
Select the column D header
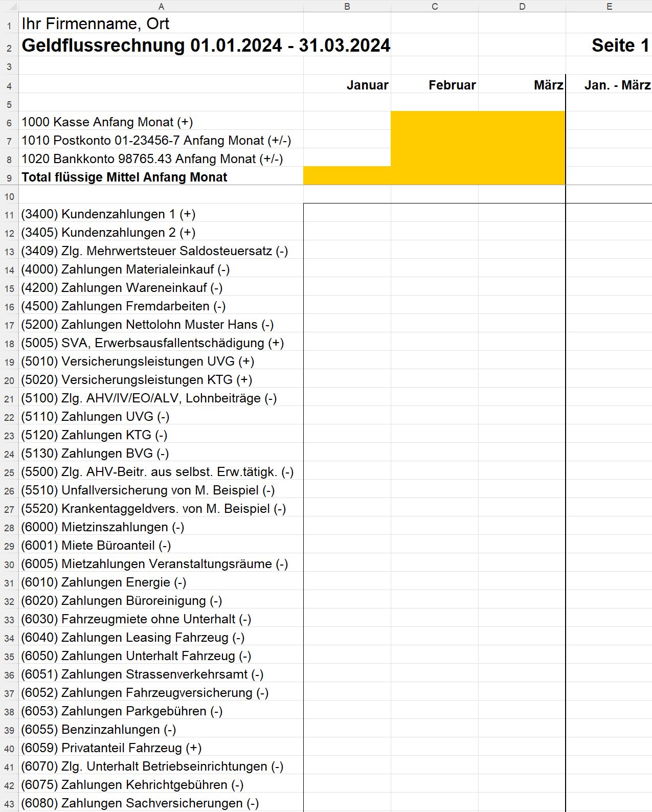[x=522, y=6]
